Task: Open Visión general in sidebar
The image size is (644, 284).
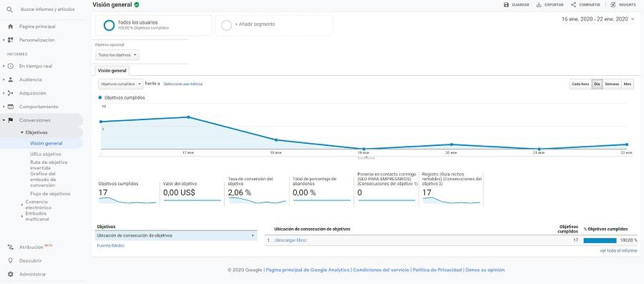Action: pos(47,143)
